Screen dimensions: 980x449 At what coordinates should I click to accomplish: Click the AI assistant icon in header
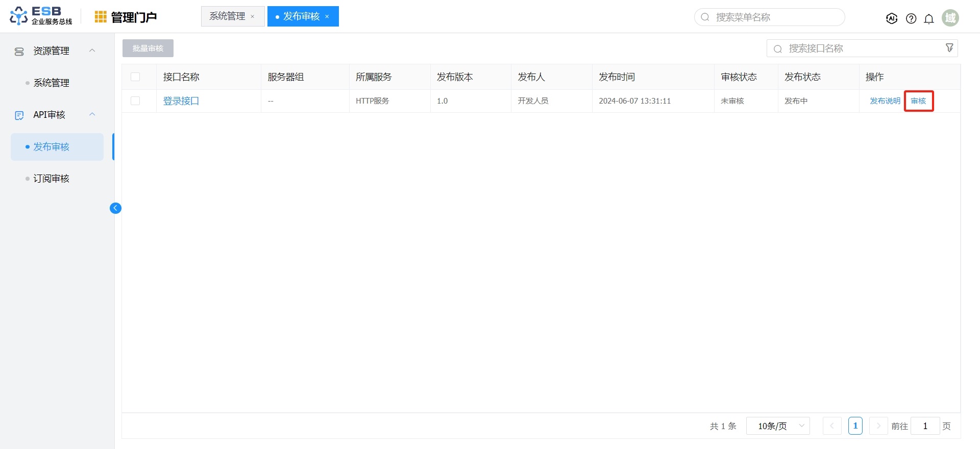point(891,18)
